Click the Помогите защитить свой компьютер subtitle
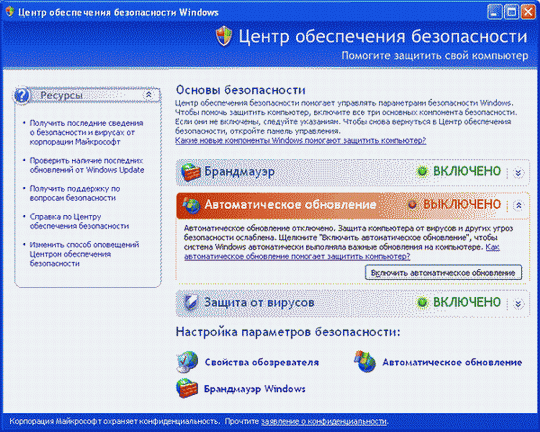 (435, 55)
